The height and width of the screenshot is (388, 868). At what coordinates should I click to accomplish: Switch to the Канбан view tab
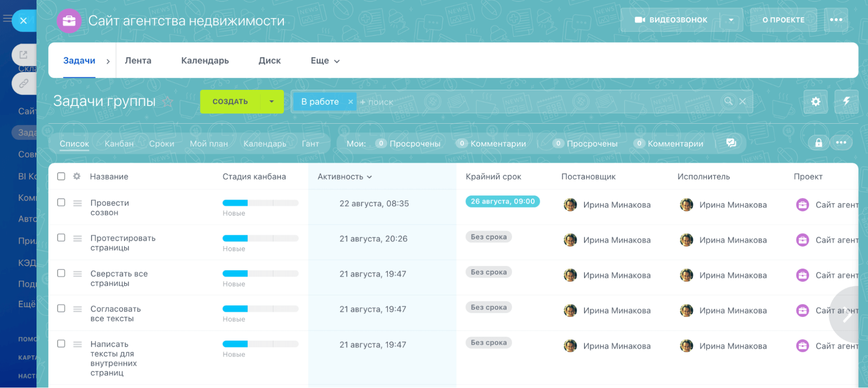point(119,144)
